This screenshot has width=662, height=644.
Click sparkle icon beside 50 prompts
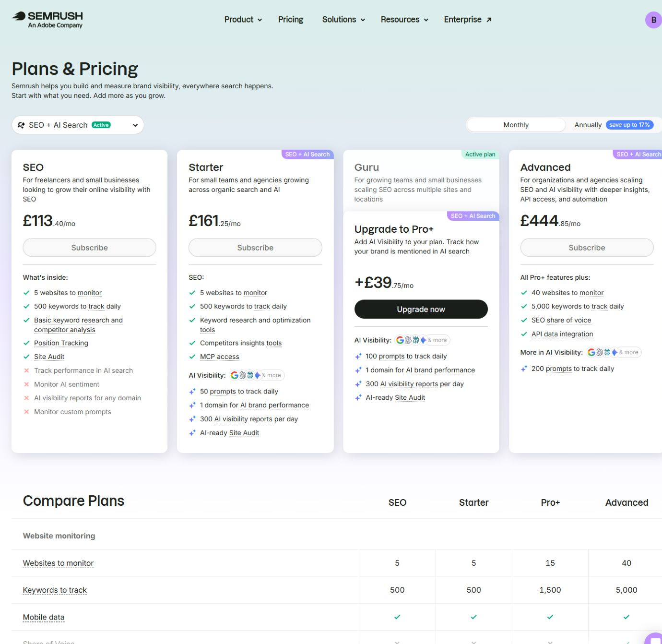point(192,392)
